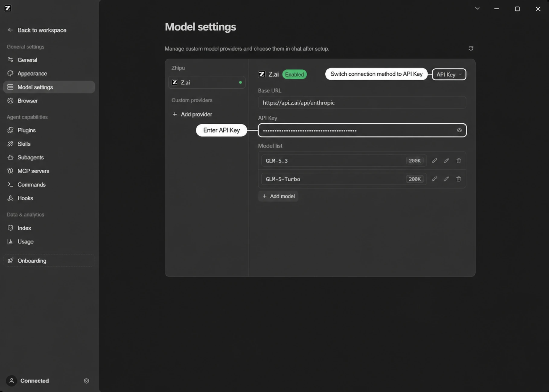Open Browser settings

click(x=49, y=100)
